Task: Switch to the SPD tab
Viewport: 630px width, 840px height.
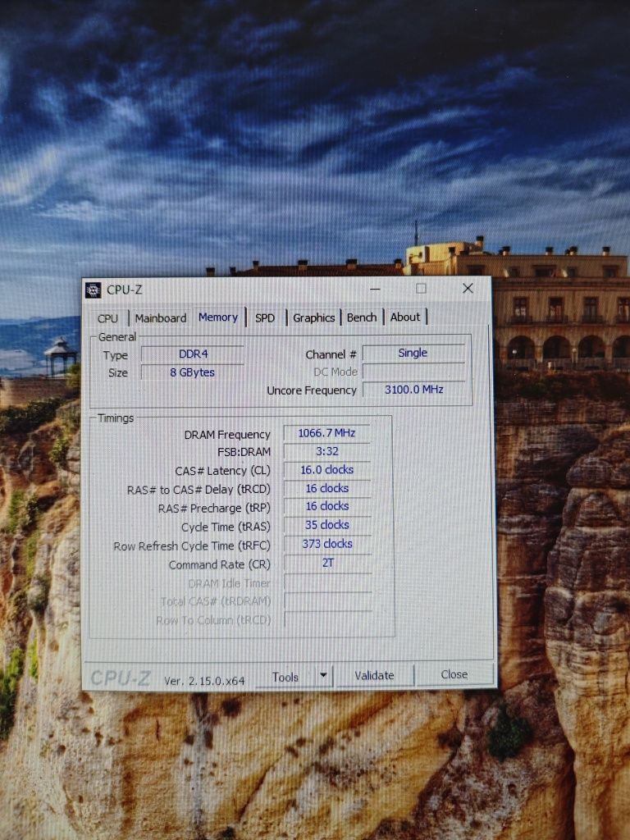Action: click(x=265, y=317)
